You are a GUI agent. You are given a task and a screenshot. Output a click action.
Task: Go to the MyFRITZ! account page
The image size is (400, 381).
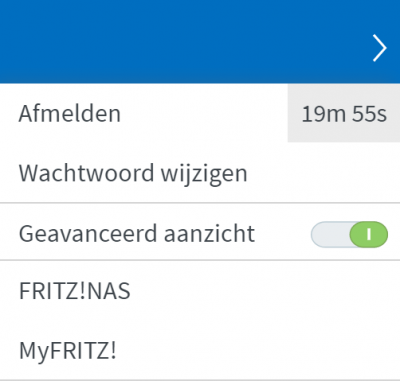[68, 351]
